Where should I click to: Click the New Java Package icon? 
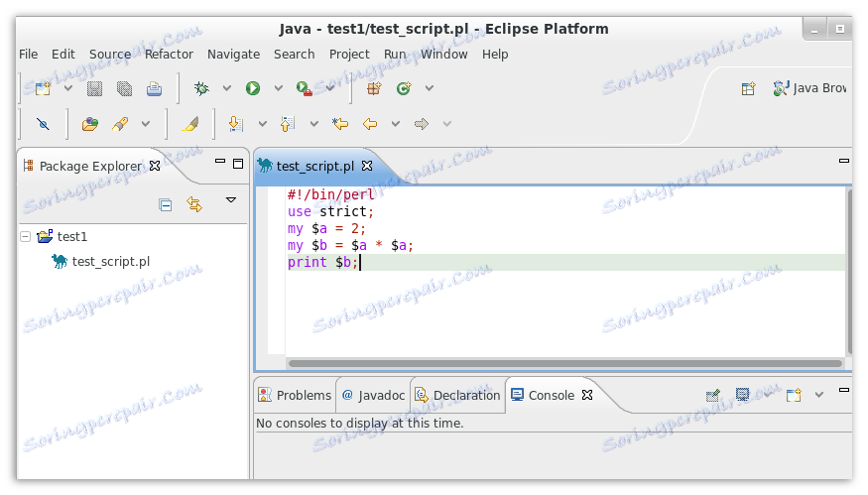374,88
